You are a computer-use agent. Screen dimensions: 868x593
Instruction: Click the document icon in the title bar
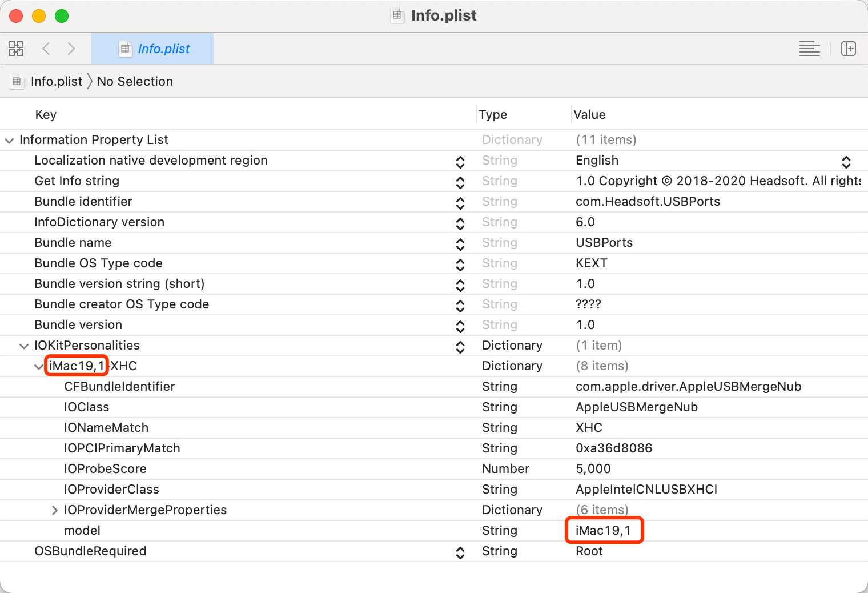point(397,15)
